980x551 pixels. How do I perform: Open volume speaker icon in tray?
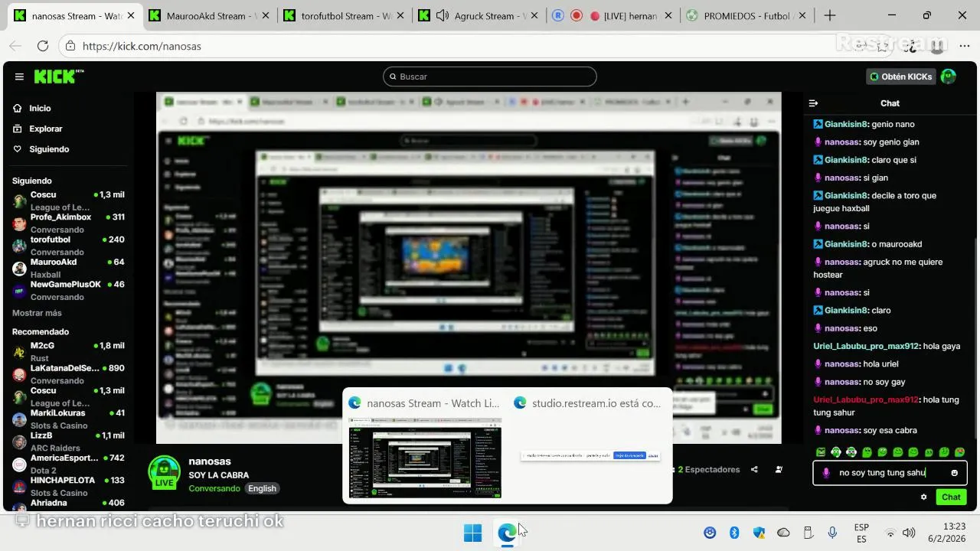909,533
